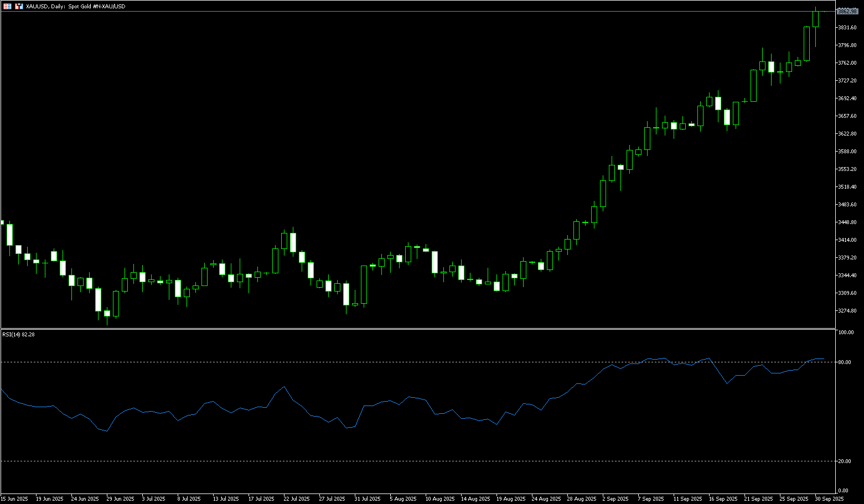
Task: Select the RSI(14) 82.28 indicator label
Action: click(18, 334)
